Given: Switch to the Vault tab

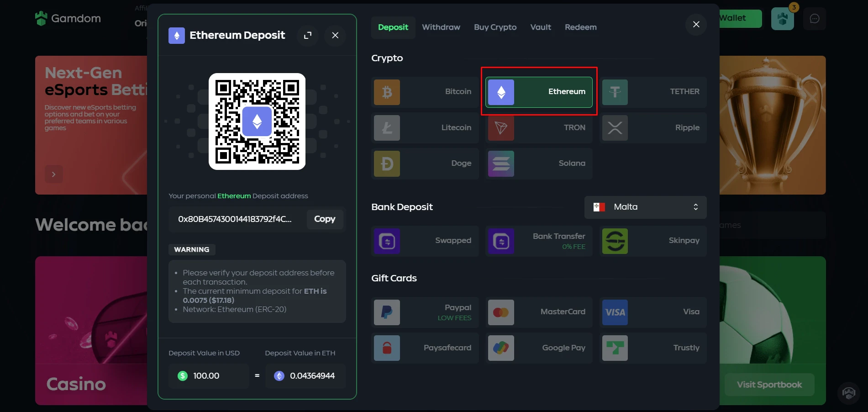Looking at the screenshot, I should coord(541,27).
